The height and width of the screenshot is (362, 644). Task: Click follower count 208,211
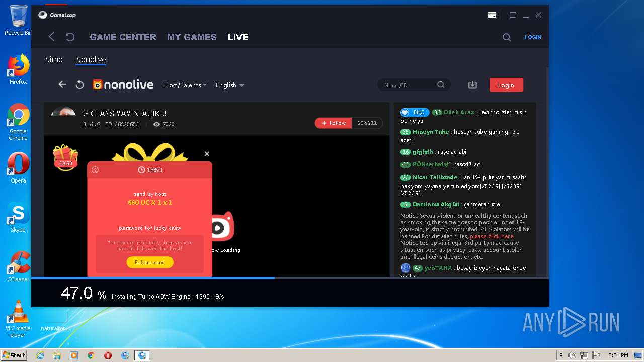point(367,123)
